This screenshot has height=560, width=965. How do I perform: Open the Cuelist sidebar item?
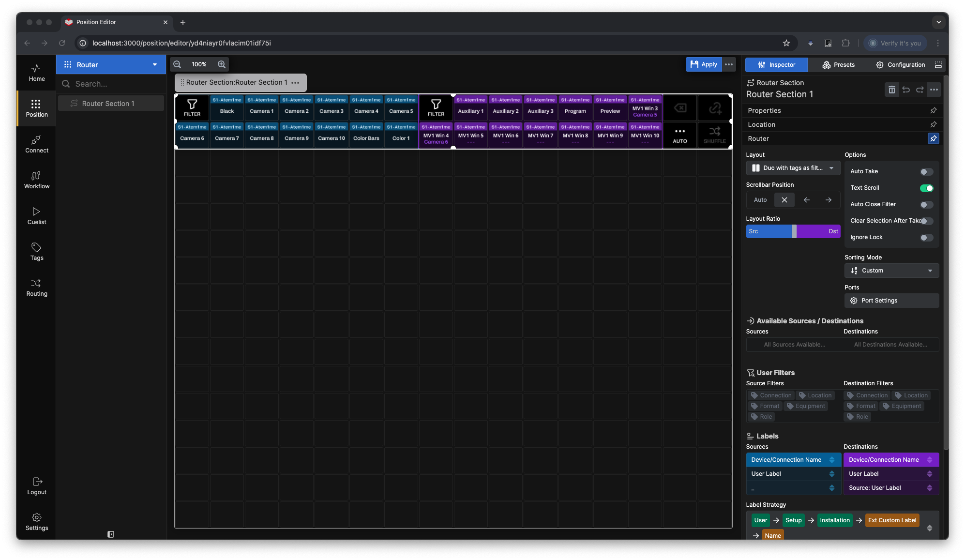pos(37,215)
